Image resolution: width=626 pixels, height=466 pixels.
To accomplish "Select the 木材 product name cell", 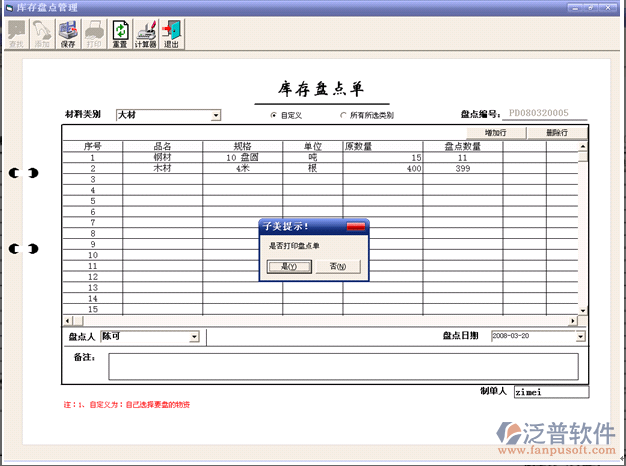I will [x=162, y=168].
